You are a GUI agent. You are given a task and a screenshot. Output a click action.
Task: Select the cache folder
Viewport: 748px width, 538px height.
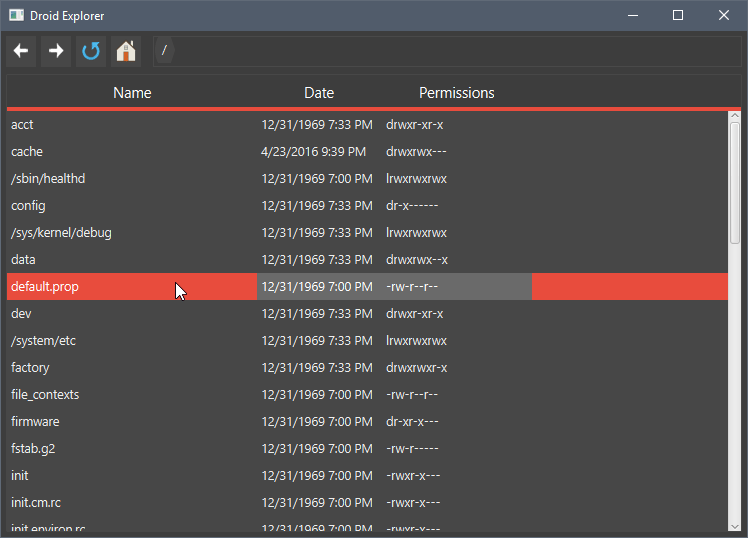click(x=367, y=152)
